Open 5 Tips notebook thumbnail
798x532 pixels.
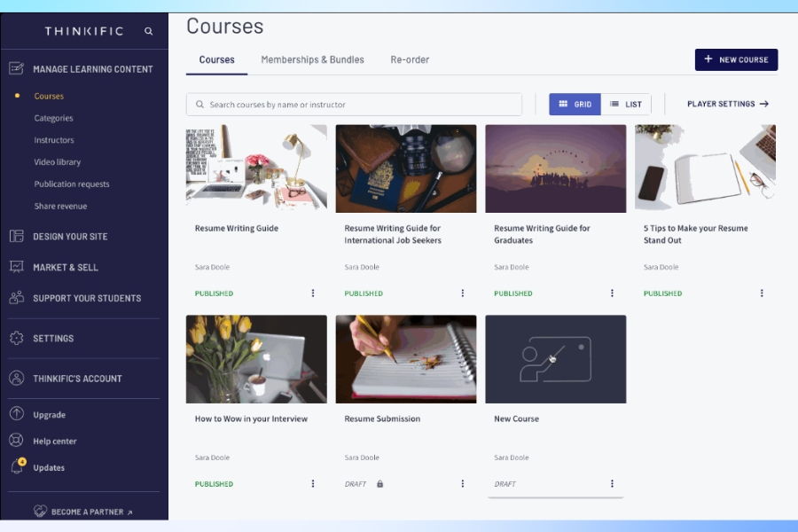(706, 168)
